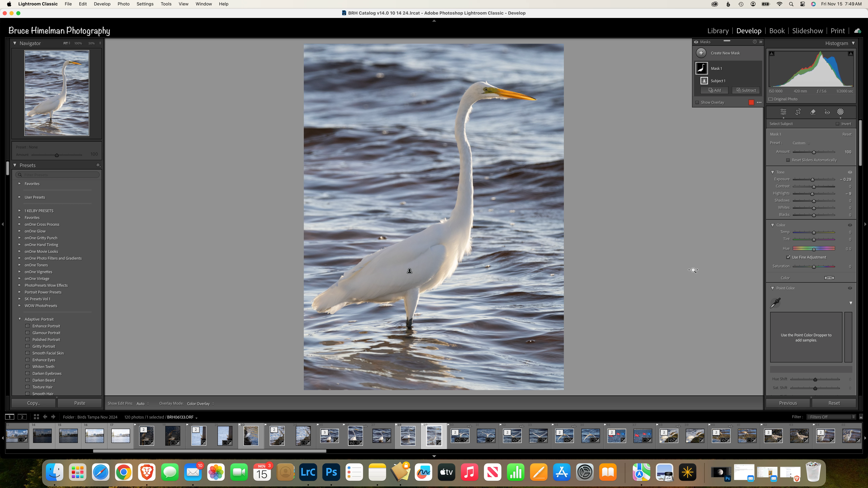Switch to the Library module
The width and height of the screenshot is (868, 488).
(718, 31)
